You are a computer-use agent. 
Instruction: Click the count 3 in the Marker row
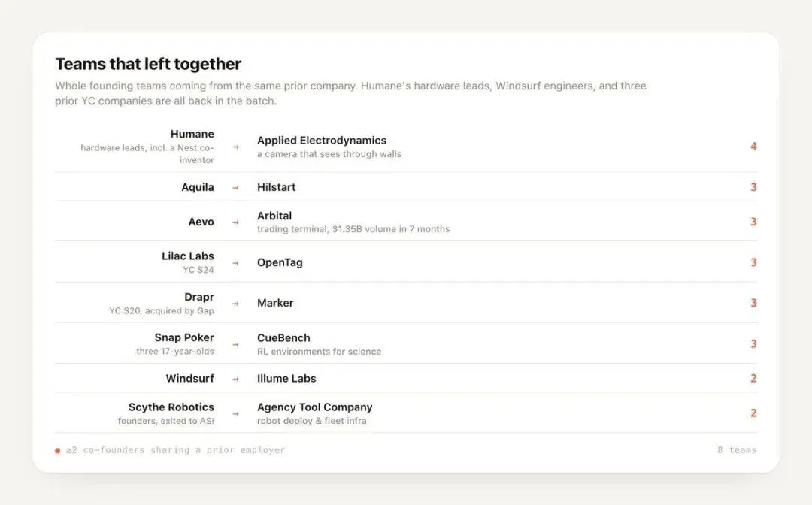[x=753, y=303]
